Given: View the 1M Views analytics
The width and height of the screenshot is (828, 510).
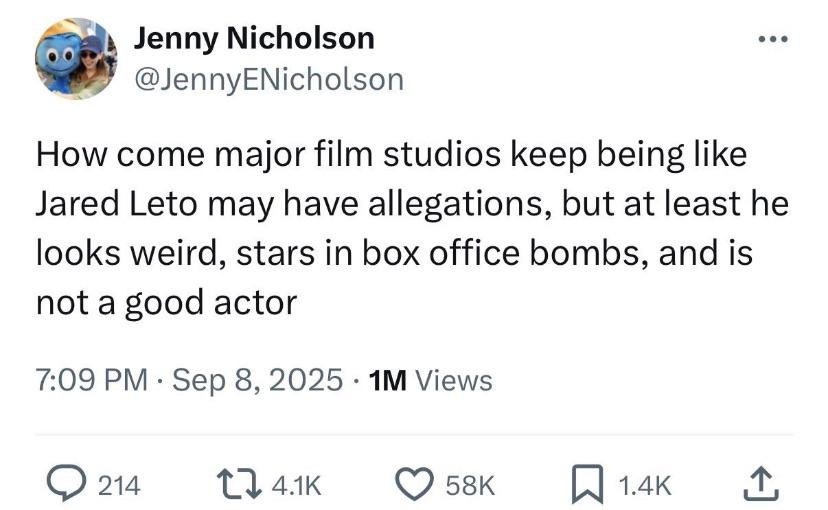Looking at the screenshot, I should [430, 381].
